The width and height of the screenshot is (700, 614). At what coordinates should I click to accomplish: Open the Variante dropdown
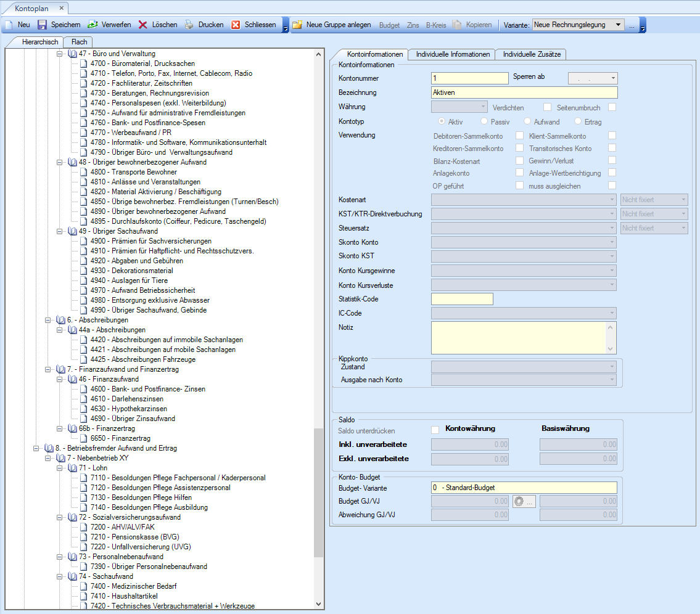point(619,25)
